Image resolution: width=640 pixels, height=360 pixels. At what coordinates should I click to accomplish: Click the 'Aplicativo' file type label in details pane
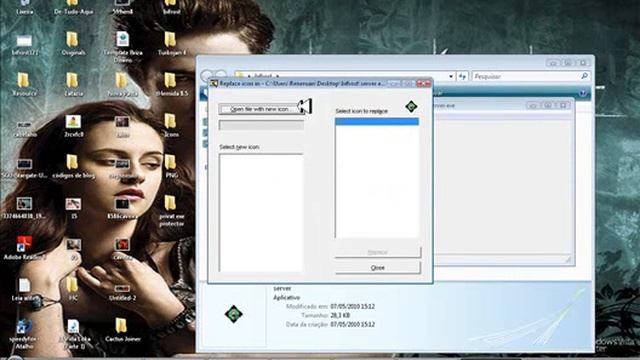(287, 297)
